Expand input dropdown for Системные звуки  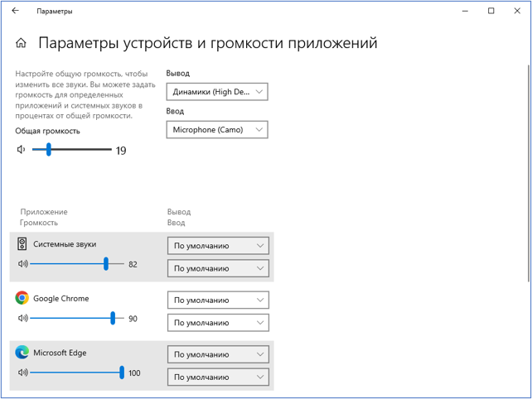(219, 268)
